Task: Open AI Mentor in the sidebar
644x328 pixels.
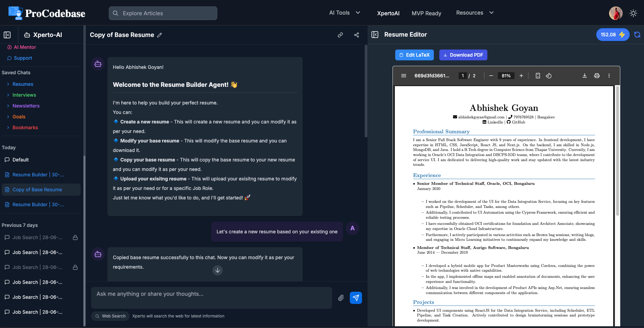Action: click(x=22, y=47)
